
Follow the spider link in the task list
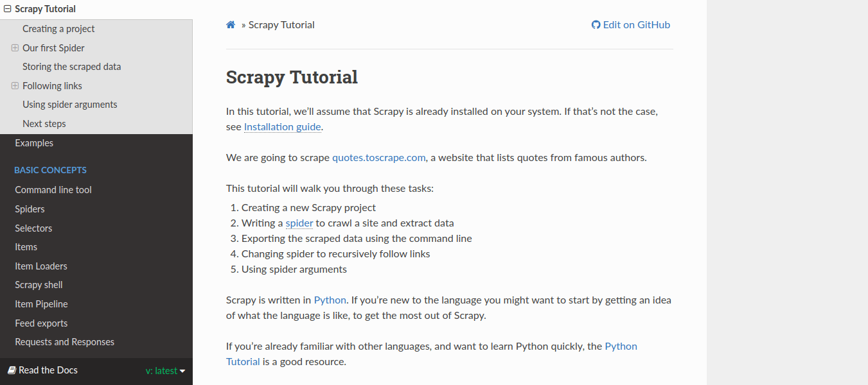(299, 223)
